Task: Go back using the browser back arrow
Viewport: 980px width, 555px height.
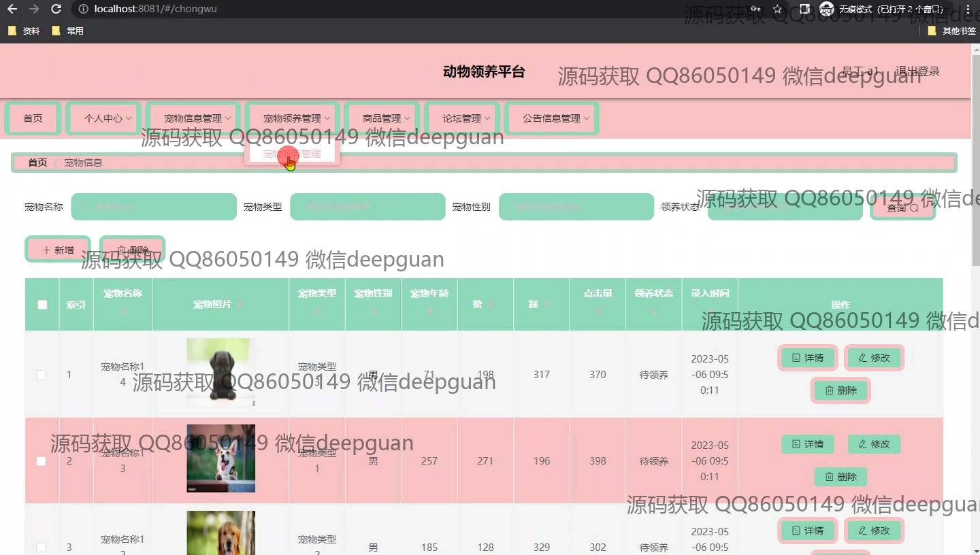Action: click(x=12, y=10)
